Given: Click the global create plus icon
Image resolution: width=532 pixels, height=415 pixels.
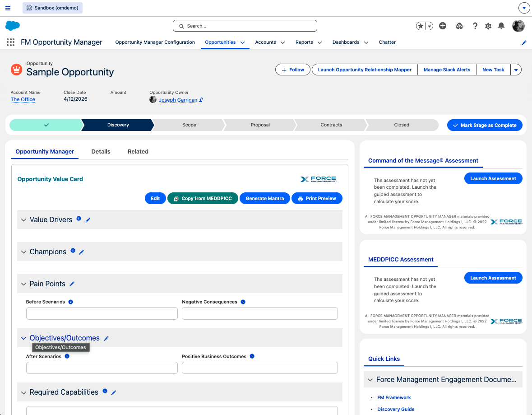Looking at the screenshot, I should (x=443, y=26).
